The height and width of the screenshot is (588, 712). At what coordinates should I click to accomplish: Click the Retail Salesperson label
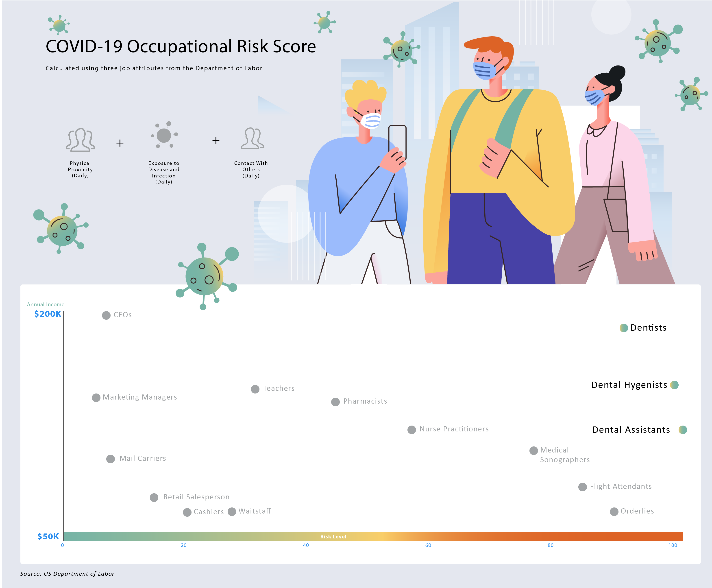[196, 497]
